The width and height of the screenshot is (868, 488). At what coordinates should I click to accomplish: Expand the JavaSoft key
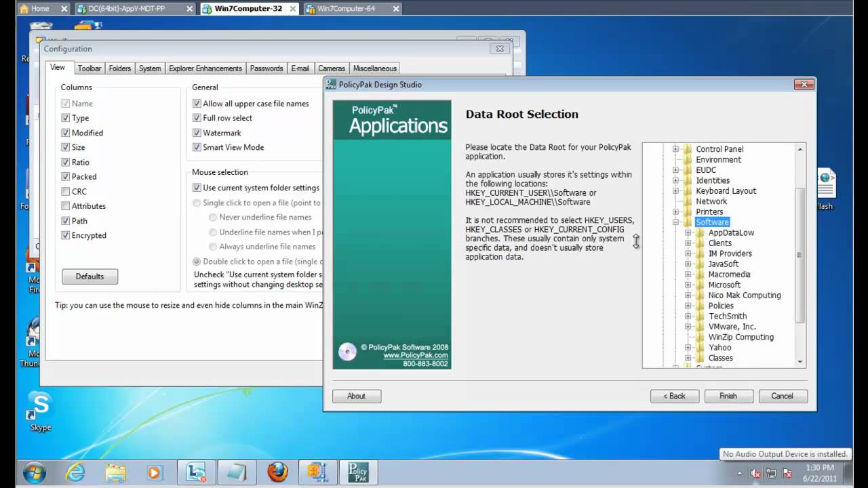(x=688, y=264)
